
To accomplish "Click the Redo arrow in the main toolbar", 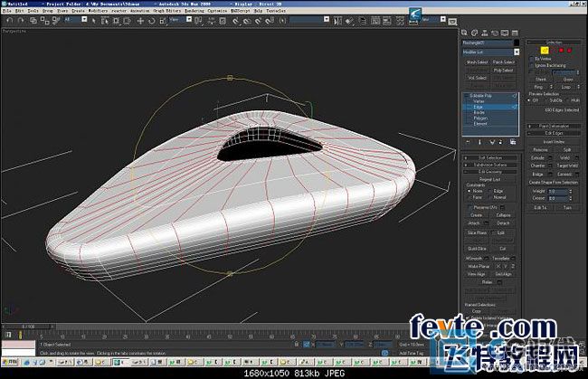I will [21, 21].
